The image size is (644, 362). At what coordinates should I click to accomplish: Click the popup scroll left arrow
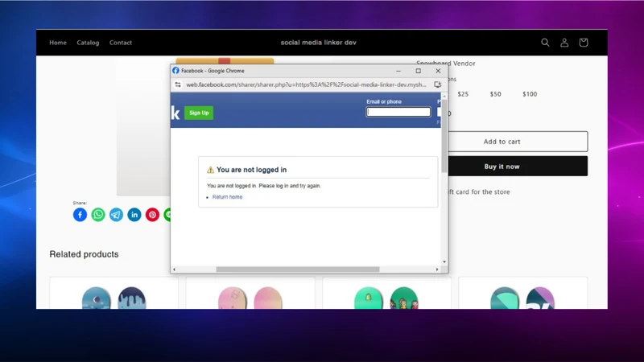[174, 269]
